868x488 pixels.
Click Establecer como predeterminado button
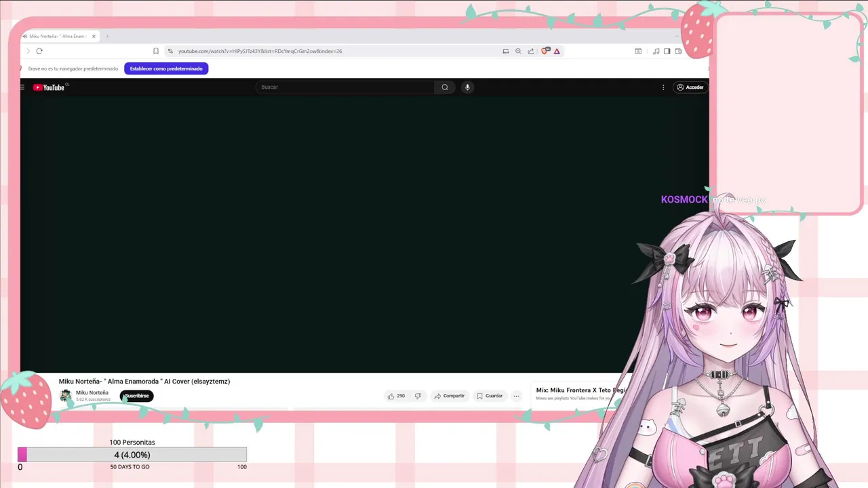[x=166, y=68]
